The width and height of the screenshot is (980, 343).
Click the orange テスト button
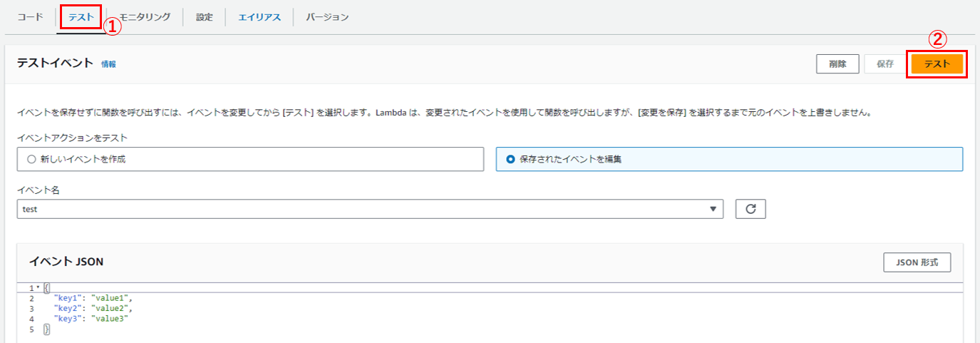click(x=937, y=64)
